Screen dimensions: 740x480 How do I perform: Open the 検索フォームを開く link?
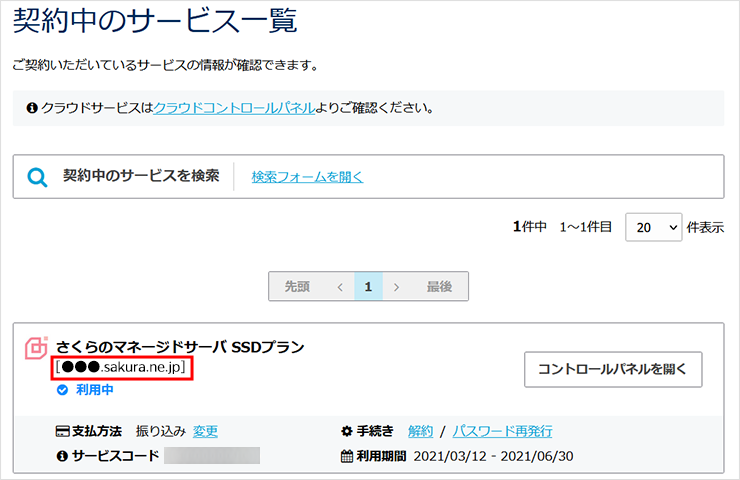coord(307,177)
